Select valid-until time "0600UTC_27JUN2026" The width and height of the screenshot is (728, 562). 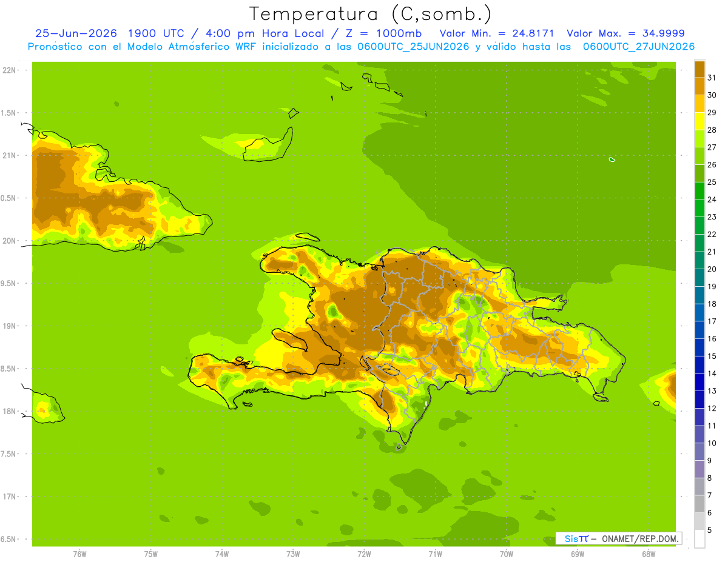pyautogui.click(x=639, y=47)
